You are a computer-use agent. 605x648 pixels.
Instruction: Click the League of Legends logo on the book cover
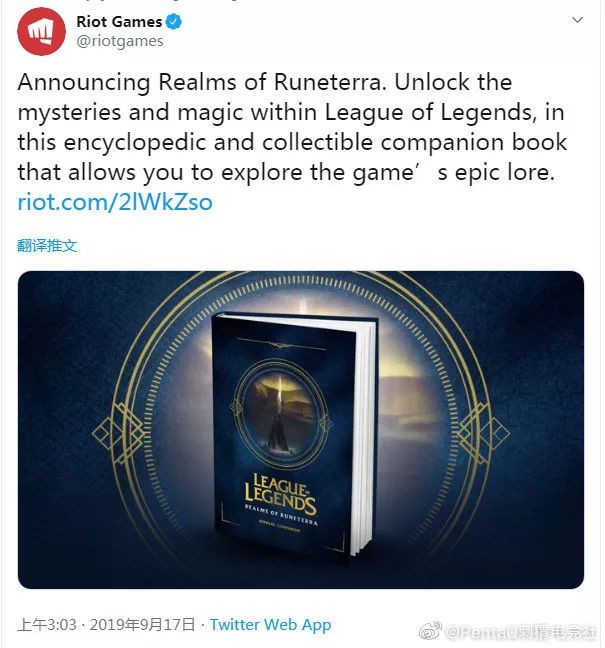coord(280,494)
